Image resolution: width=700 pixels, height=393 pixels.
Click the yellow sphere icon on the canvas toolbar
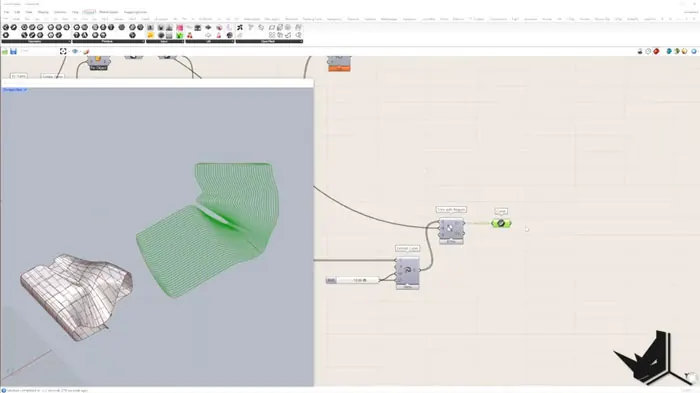pyautogui.click(x=684, y=52)
